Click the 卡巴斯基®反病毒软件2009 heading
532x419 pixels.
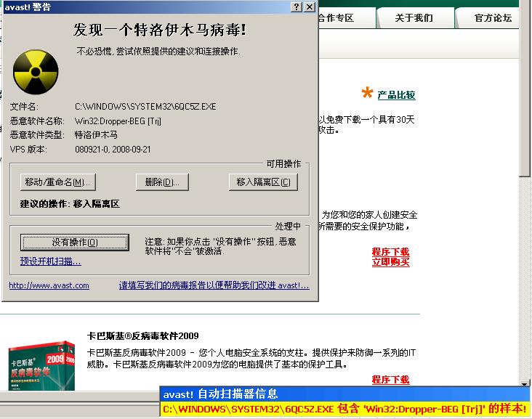click(143, 336)
